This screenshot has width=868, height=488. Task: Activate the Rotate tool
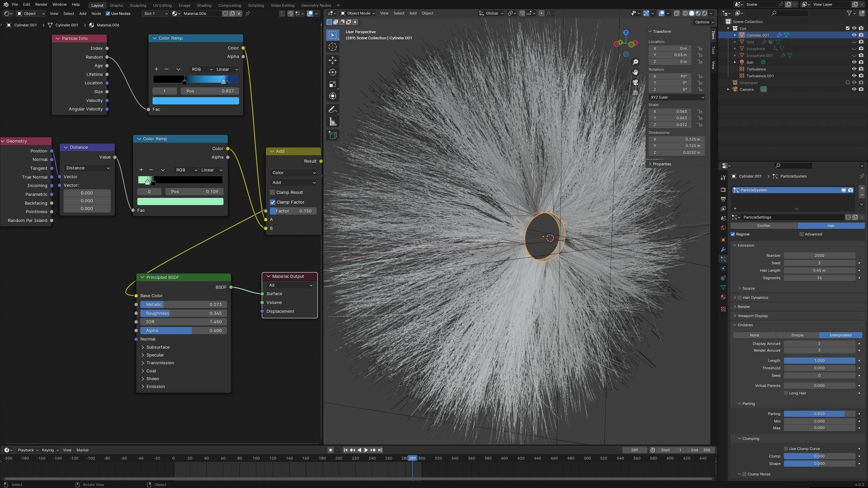333,72
